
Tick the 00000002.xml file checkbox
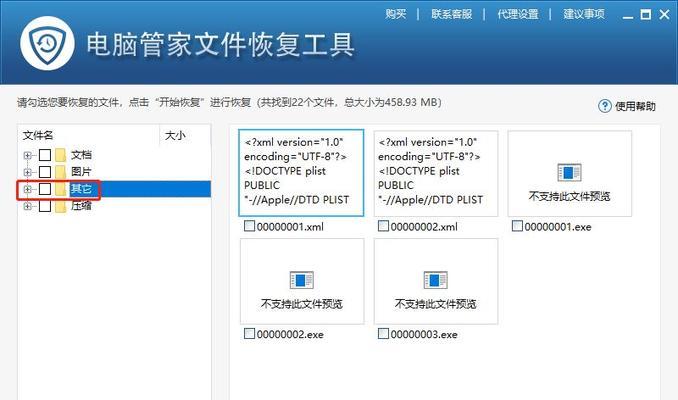383,226
